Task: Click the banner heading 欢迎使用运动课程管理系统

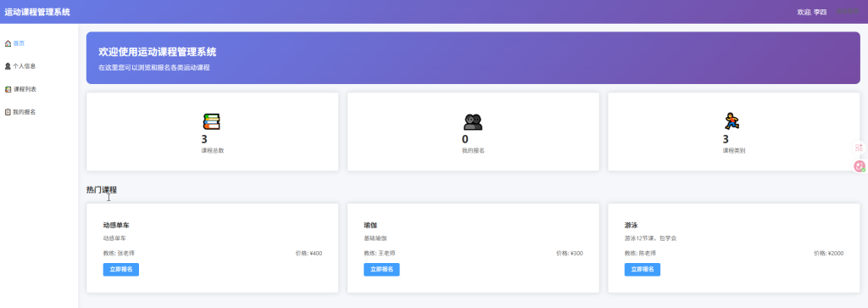Action: pyautogui.click(x=157, y=52)
